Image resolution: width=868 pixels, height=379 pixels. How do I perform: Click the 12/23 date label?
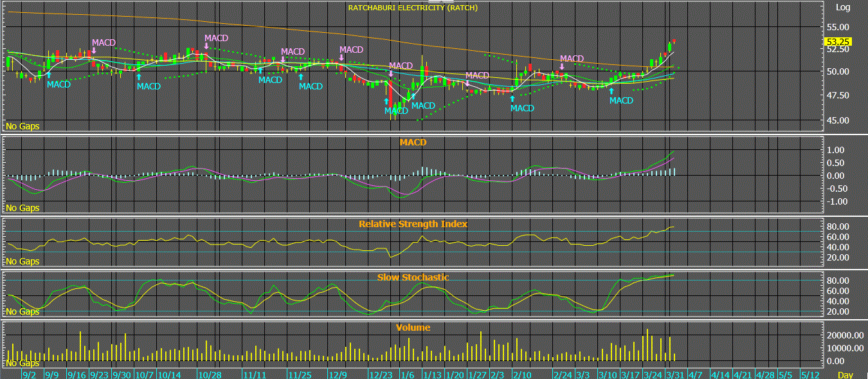[x=380, y=374]
